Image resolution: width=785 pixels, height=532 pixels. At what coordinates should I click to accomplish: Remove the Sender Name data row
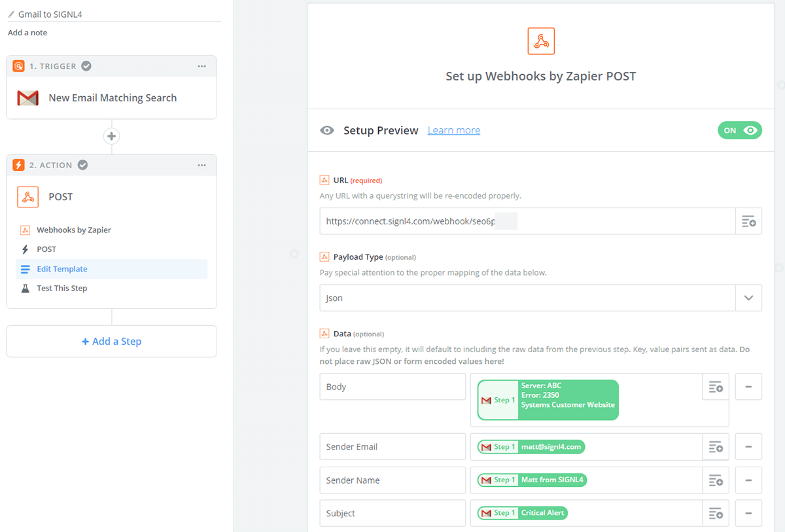(x=749, y=480)
